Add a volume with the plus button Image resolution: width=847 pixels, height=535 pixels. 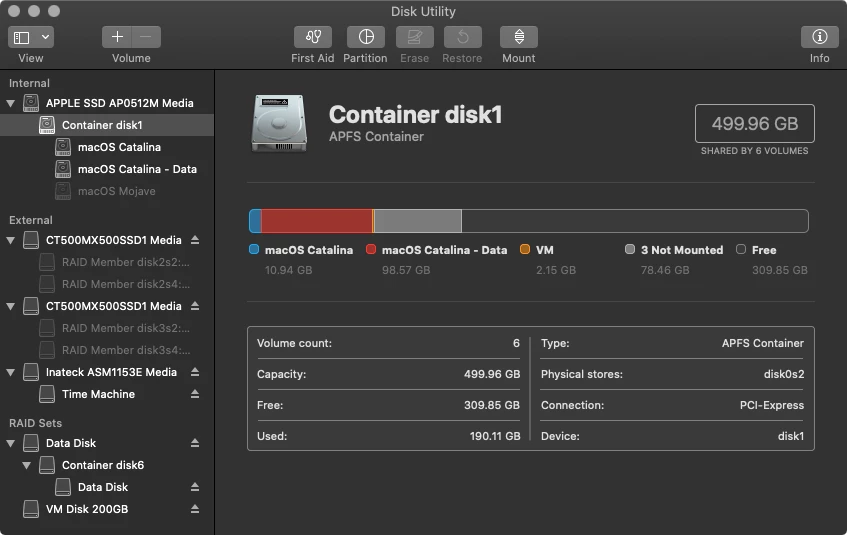[117, 37]
